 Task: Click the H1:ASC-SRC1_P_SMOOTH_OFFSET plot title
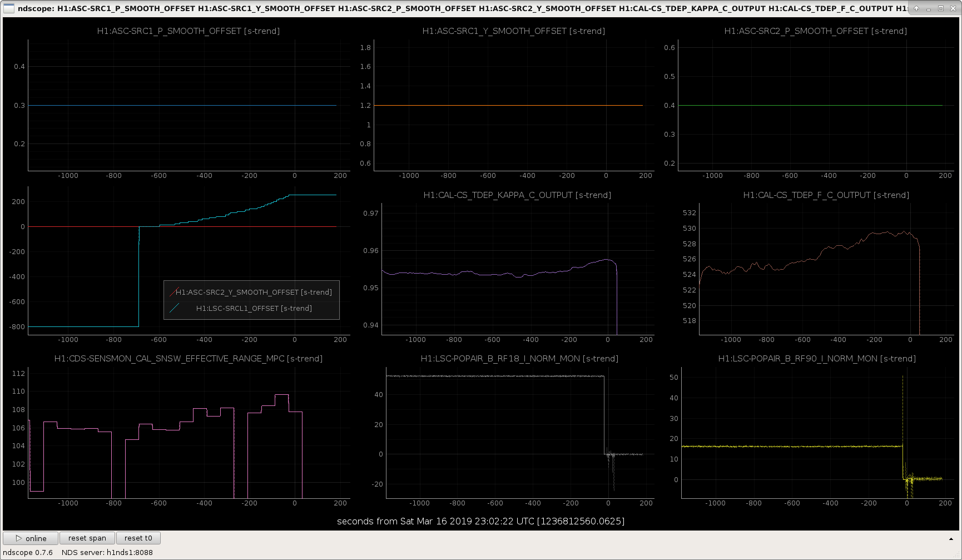coord(189,31)
